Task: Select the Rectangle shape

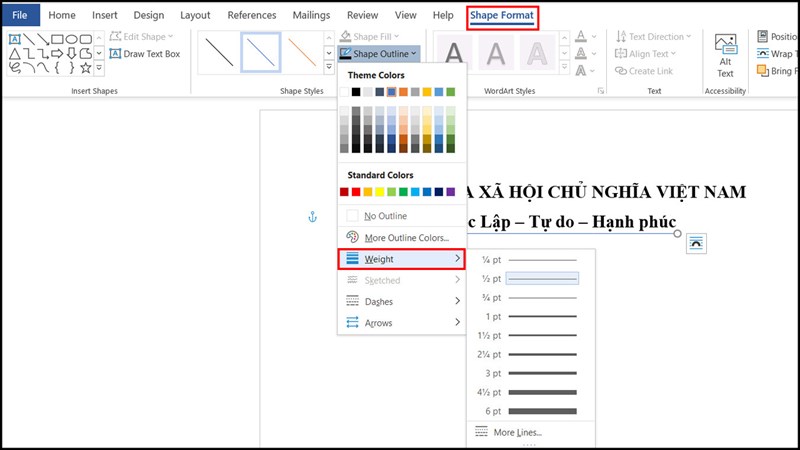Action: pos(57,39)
